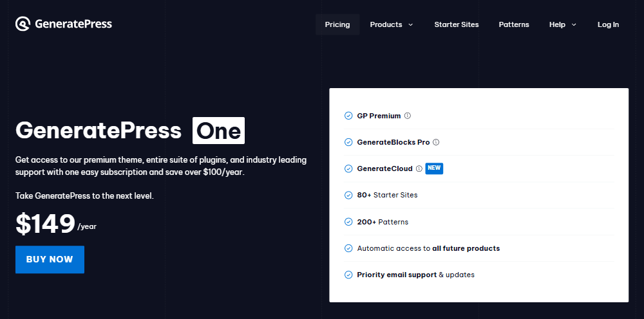
Task: Open the Pricing page tab
Action: pos(337,24)
